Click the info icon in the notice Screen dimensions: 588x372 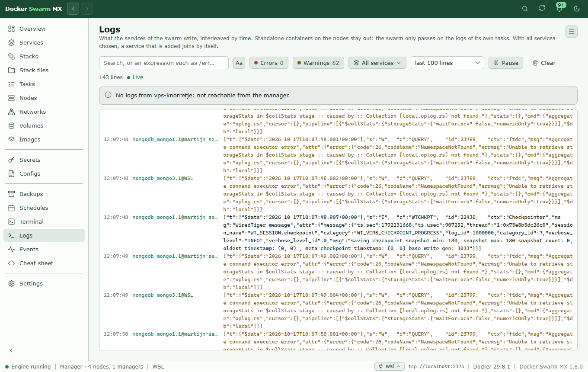(x=108, y=95)
